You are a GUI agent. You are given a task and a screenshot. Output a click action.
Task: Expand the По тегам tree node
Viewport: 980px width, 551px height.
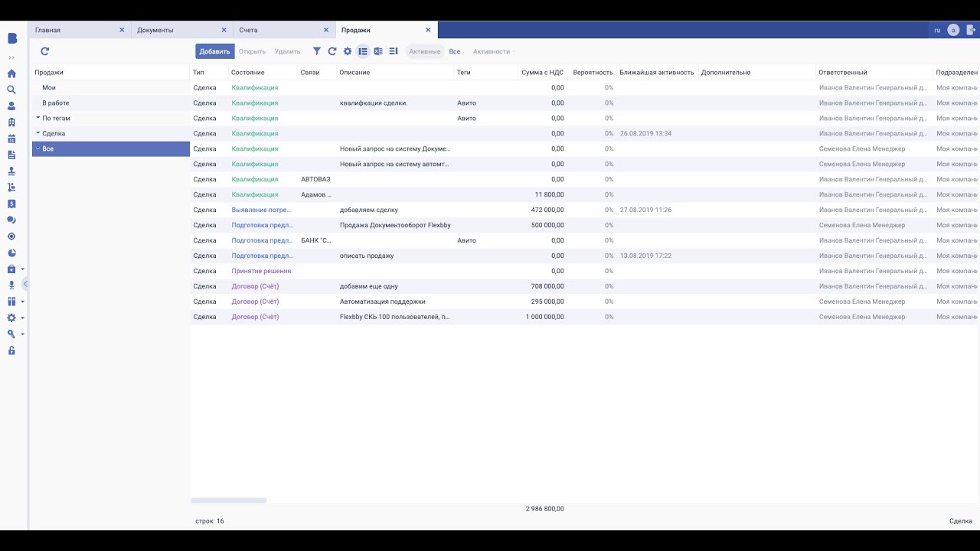pyautogui.click(x=38, y=118)
